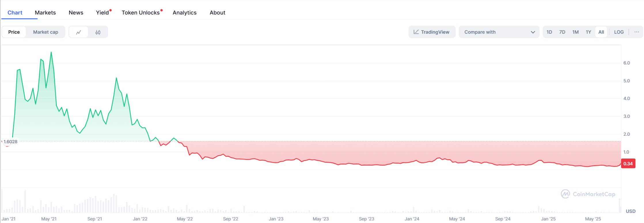644x223 pixels.
Task: Select the line chart icon
Action: point(79,32)
